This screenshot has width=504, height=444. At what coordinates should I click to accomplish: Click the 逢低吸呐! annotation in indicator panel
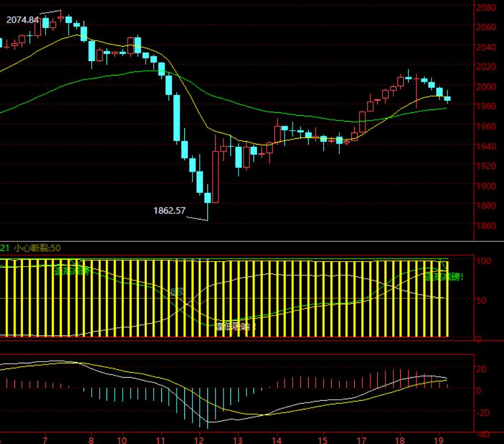[236, 327]
